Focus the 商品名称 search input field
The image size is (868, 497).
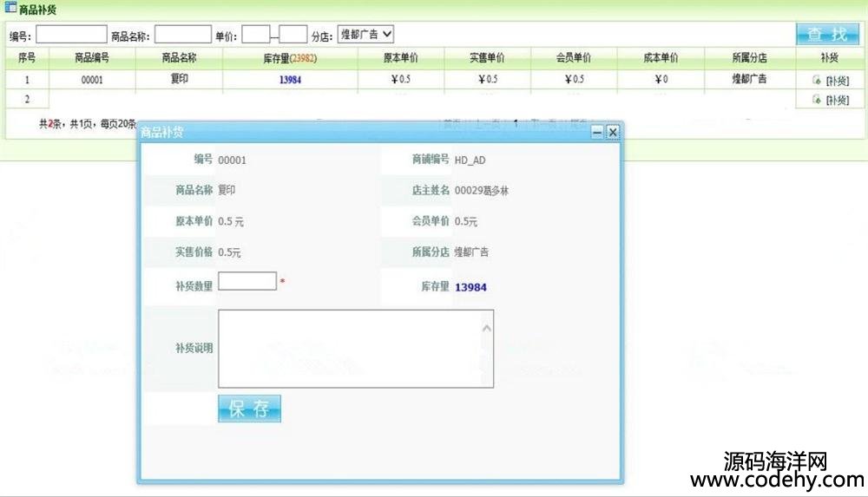(x=182, y=35)
